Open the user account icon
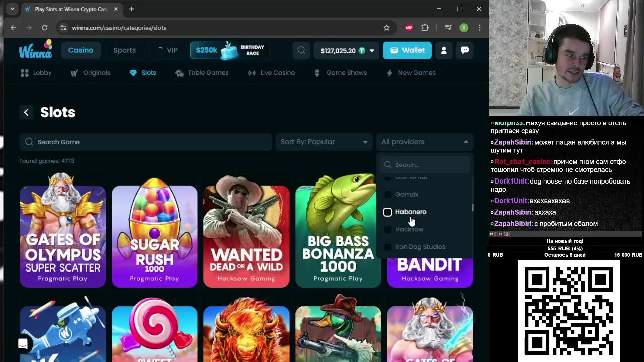Image resolution: width=644 pixels, height=362 pixels. click(444, 50)
